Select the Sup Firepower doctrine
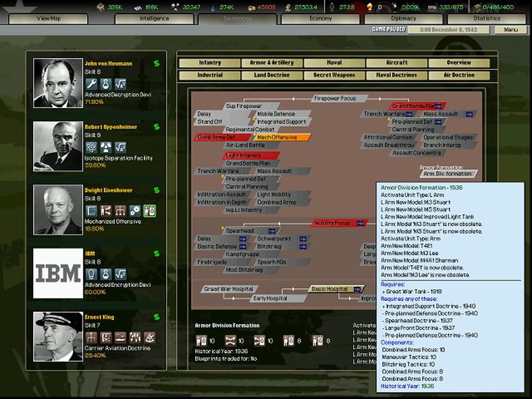This screenshot has width=532, height=399. (251, 106)
